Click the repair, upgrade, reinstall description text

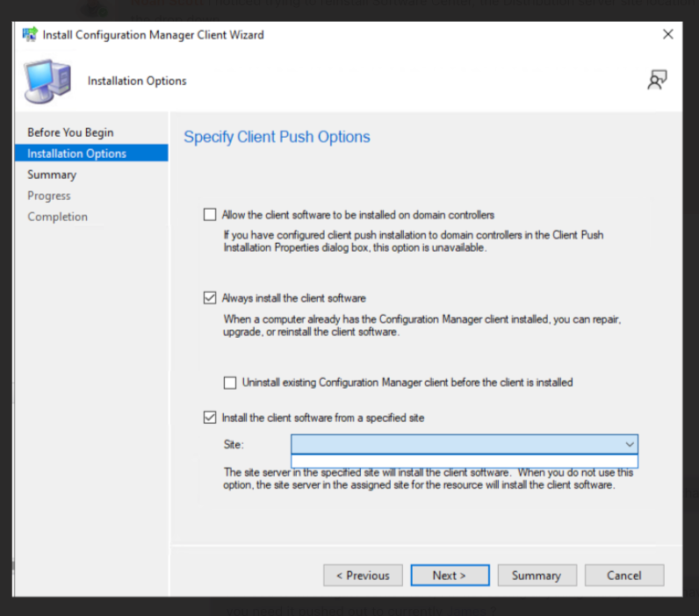[x=422, y=326]
